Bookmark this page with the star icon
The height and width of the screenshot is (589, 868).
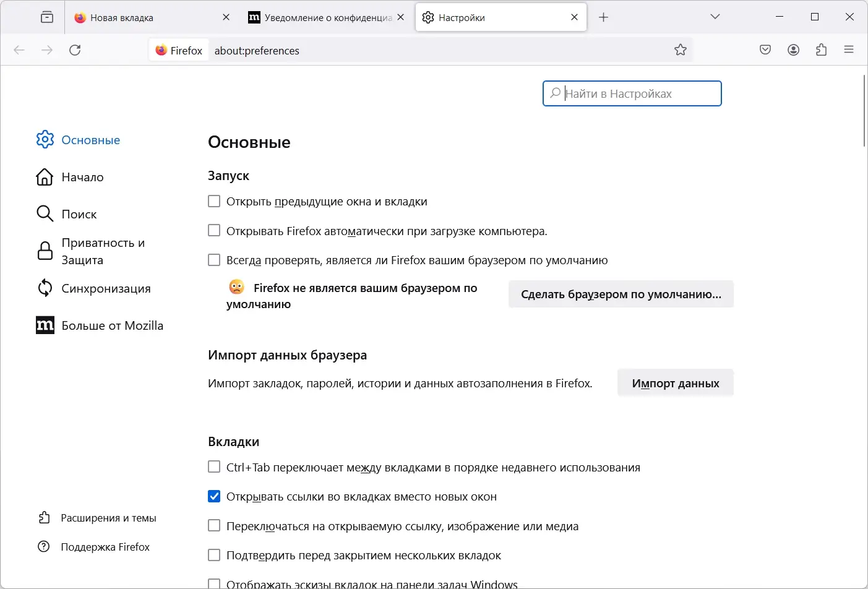coord(681,50)
